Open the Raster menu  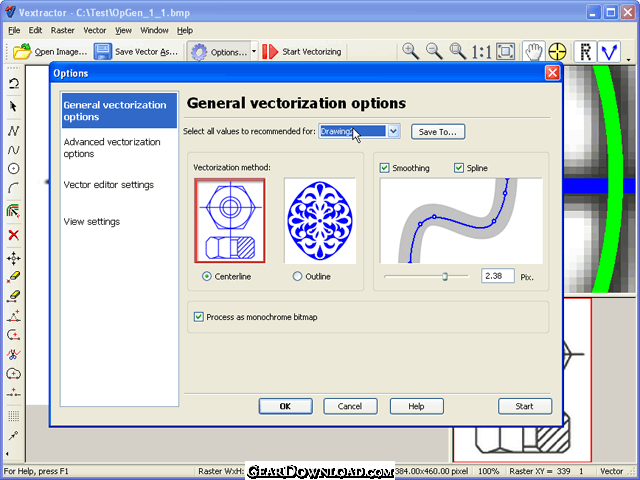(62, 30)
